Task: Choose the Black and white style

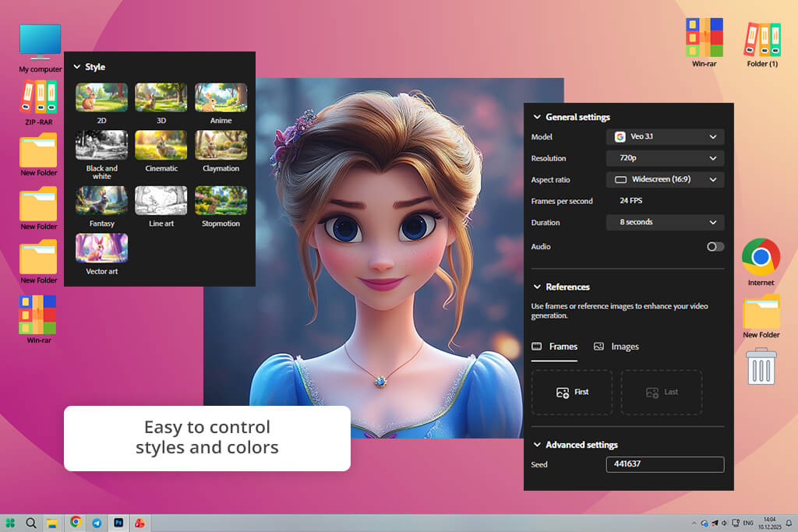Action: [x=102, y=145]
